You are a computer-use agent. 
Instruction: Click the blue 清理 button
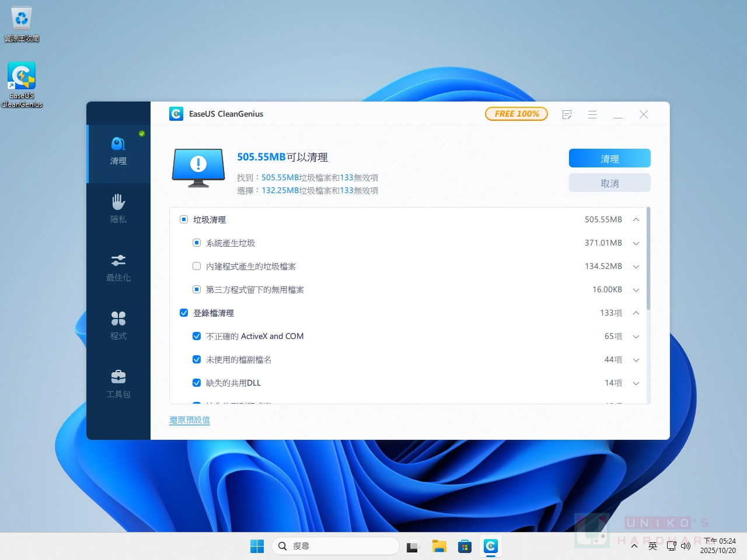click(x=609, y=159)
